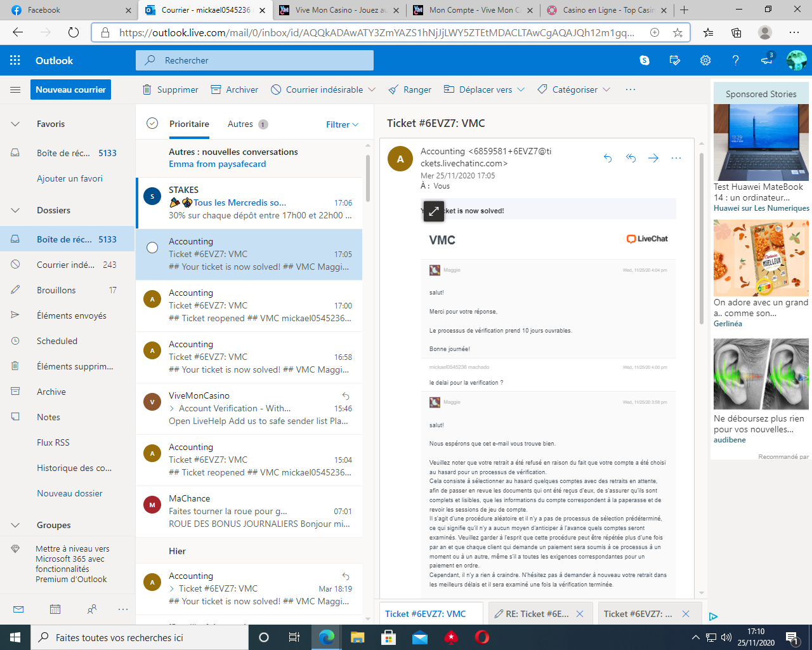
Task: Open Outlook settings gear
Action: (705, 60)
